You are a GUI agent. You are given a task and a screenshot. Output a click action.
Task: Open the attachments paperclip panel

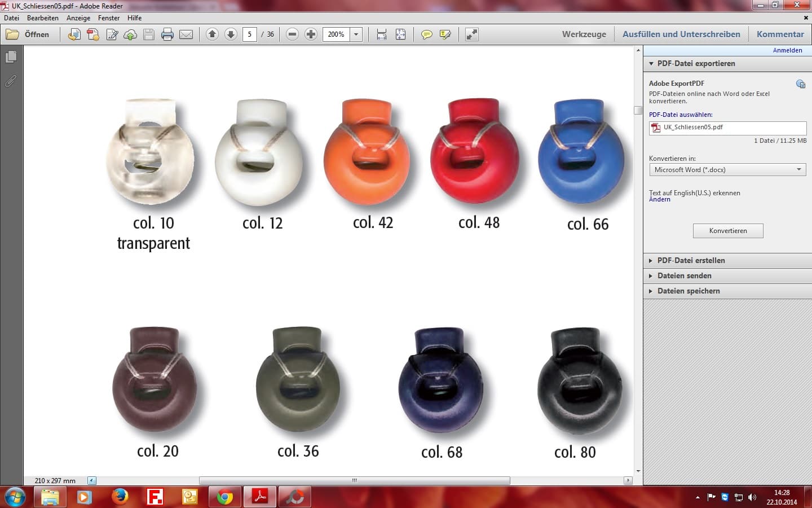(x=11, y=81)
